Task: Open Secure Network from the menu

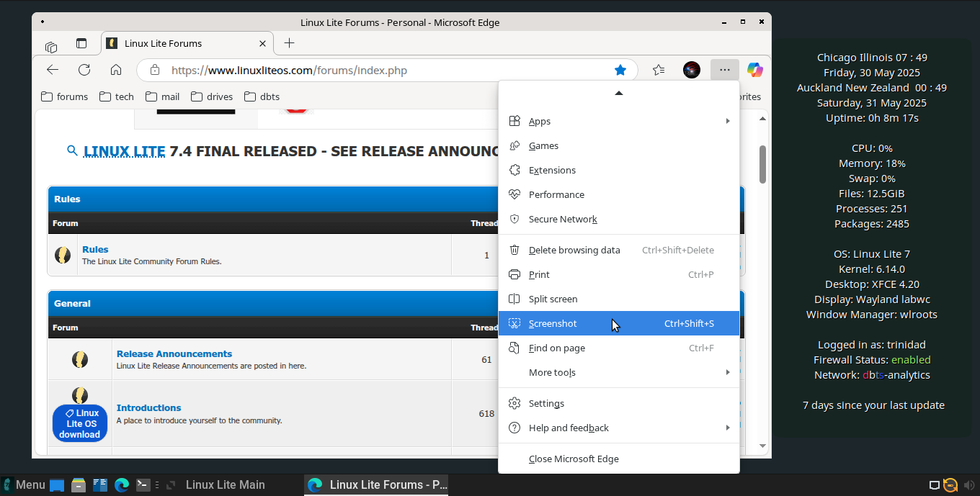Action: click(619, 219)
